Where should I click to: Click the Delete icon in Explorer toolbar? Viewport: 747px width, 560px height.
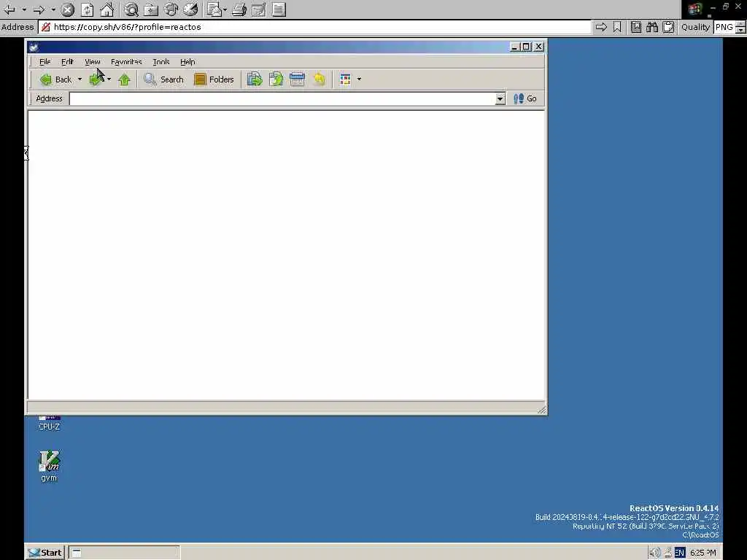point(298,79)
